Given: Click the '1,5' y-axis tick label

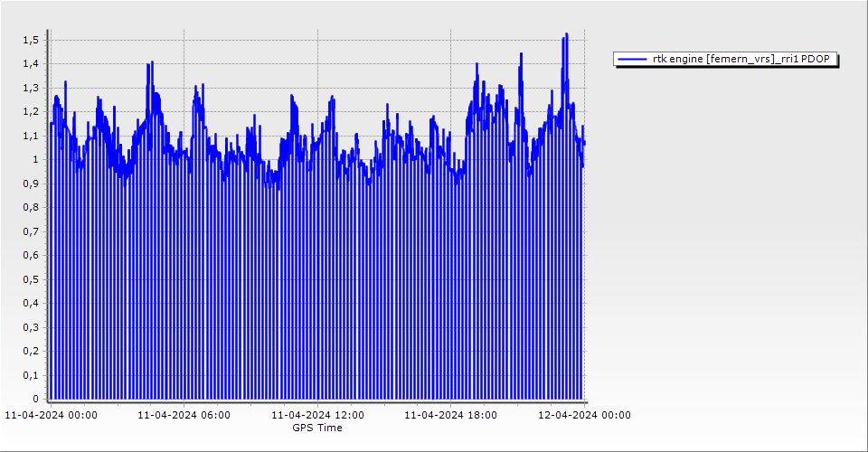Looking at the screenshot, I should point(31,40).
